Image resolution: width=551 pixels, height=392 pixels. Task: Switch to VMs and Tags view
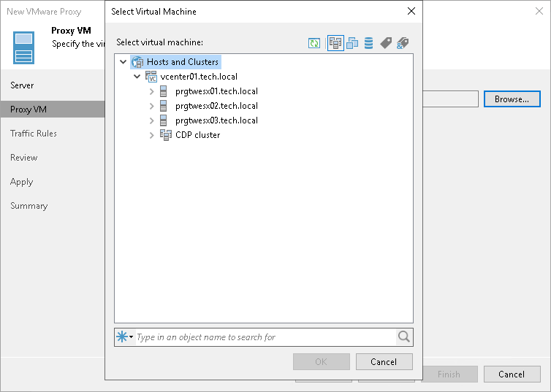(x=386, y=43)
